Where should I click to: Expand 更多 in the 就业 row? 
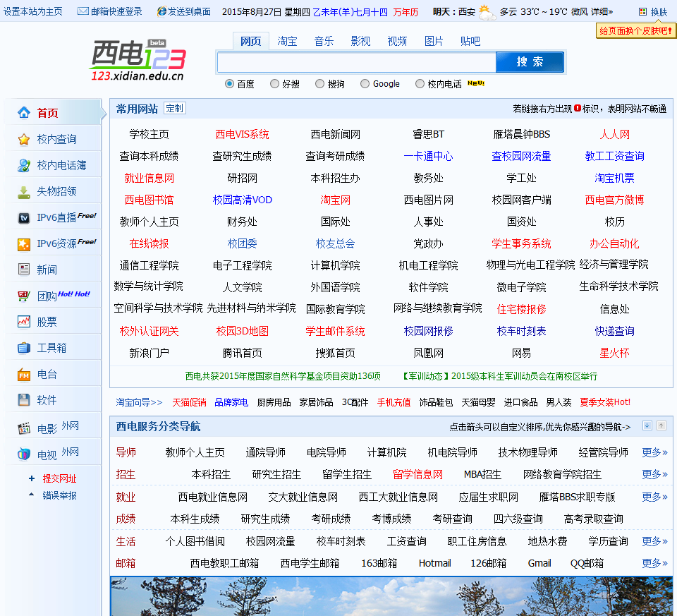tap(654, 497)
